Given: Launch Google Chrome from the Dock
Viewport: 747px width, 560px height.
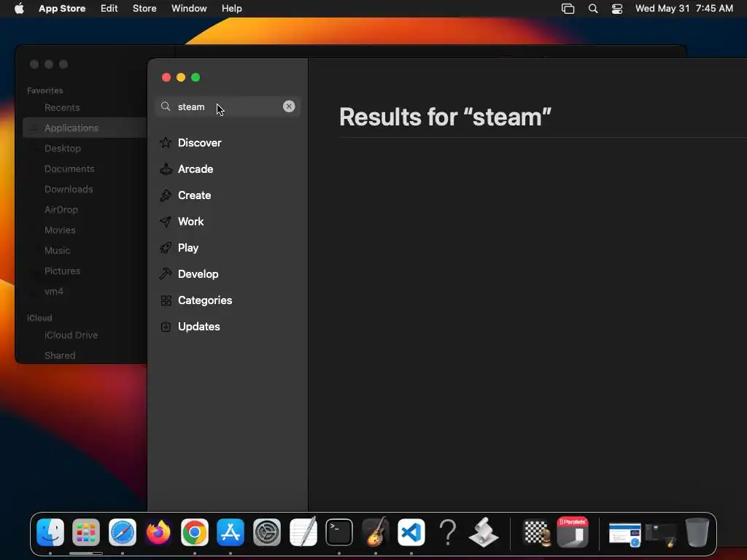Looking at the screenshot, I should click(x=194, y=532).
